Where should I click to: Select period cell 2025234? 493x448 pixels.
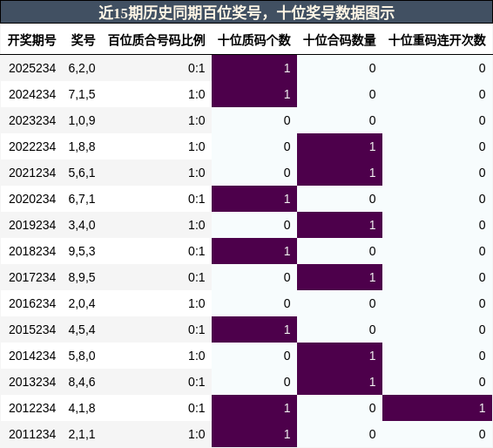click(x=32, y=68)
